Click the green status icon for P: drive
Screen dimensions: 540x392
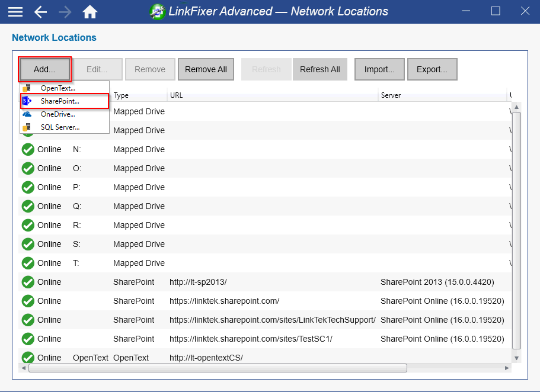pyautogui.click(x=28, y=187)
